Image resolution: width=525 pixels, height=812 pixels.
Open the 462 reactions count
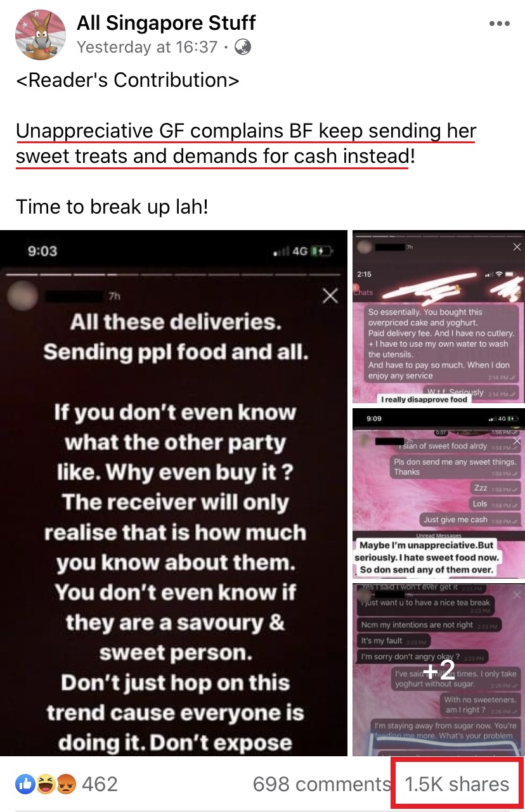pos(100,785)
